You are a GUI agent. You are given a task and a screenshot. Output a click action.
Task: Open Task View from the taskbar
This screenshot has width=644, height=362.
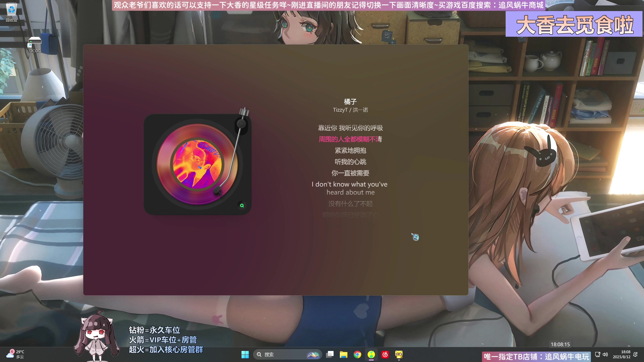click(330, 355)
